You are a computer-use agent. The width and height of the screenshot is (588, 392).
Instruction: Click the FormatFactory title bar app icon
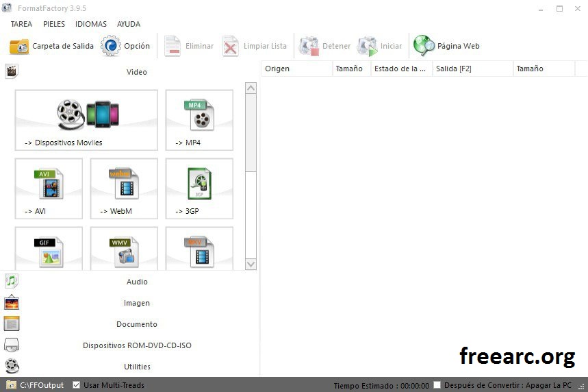coord(7,8)
